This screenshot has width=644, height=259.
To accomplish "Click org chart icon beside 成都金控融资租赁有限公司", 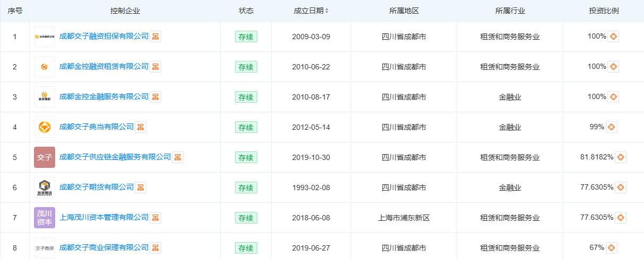I will coord(155,67).
